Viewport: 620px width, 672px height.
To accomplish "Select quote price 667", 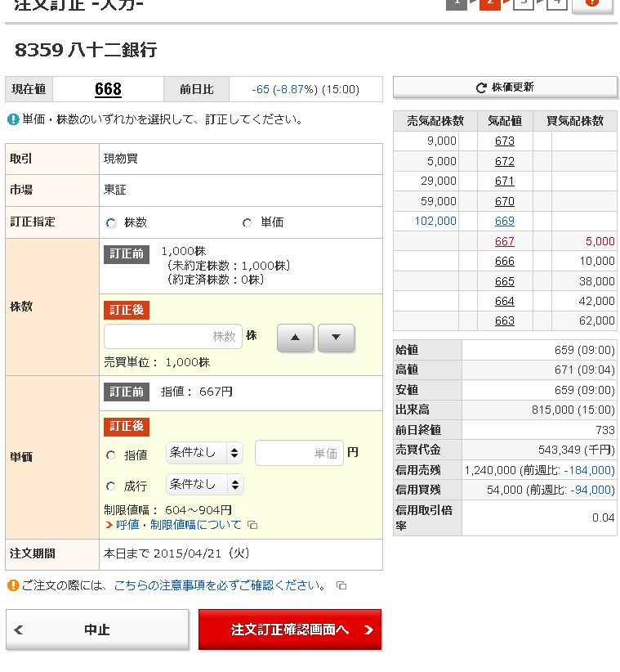I will click(504, 241).
